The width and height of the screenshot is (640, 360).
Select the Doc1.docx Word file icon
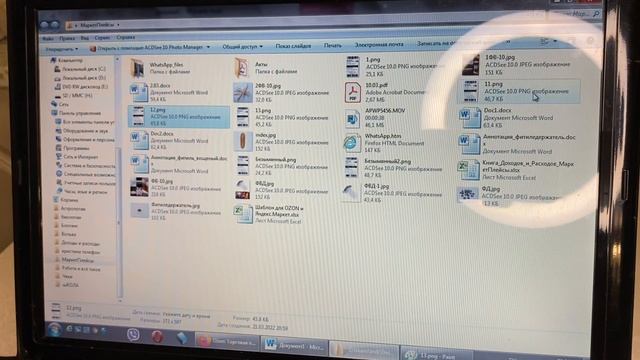point(470,118)
